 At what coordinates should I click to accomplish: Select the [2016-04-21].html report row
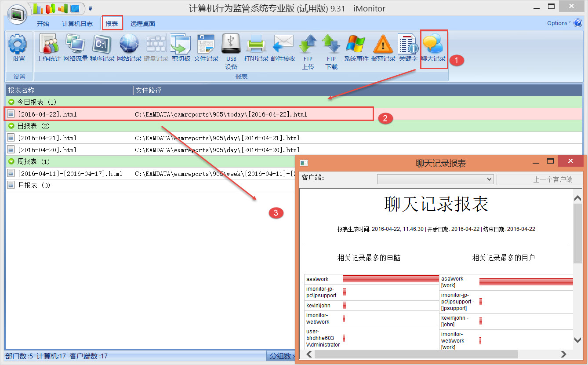tap(47, 138)
